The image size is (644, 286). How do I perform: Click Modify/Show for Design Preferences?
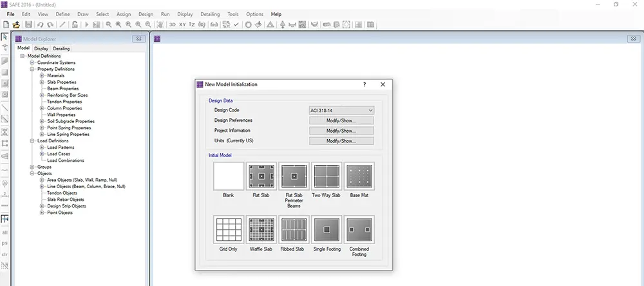(341, 120)
